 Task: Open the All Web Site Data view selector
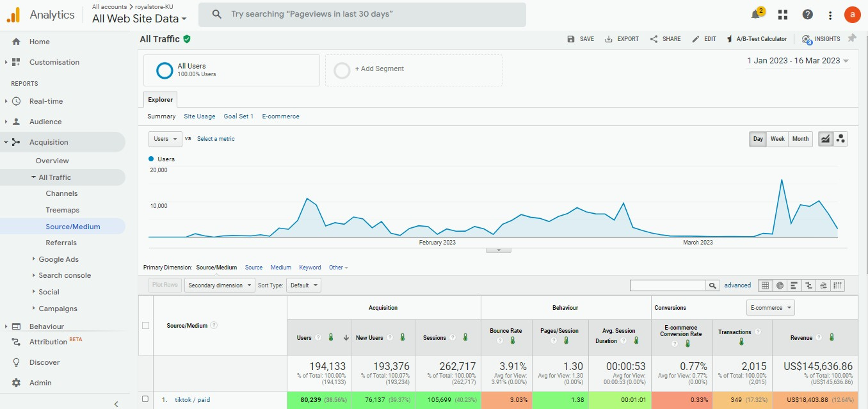click(x=140, y=19)
